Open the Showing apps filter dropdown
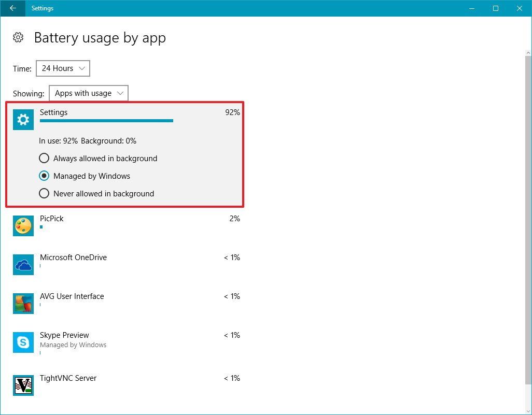The height and width of the screenshot is (415, 532). (x=88, y=93)
